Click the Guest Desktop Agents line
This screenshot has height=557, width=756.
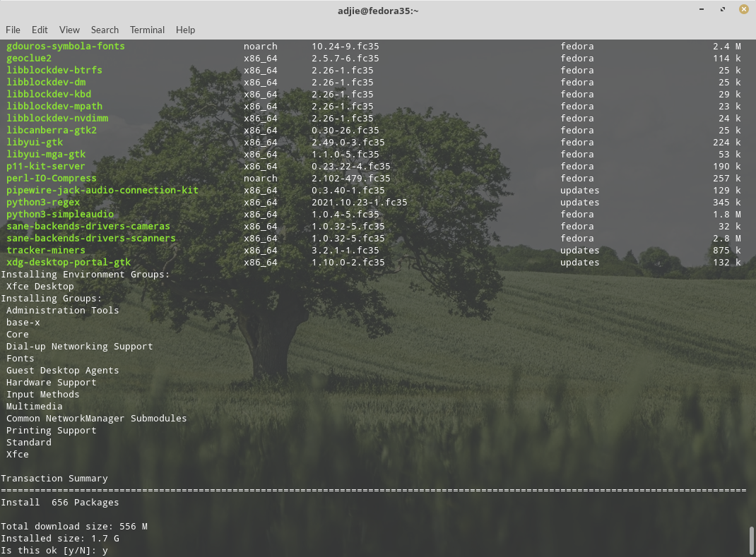tap(63, 371)
